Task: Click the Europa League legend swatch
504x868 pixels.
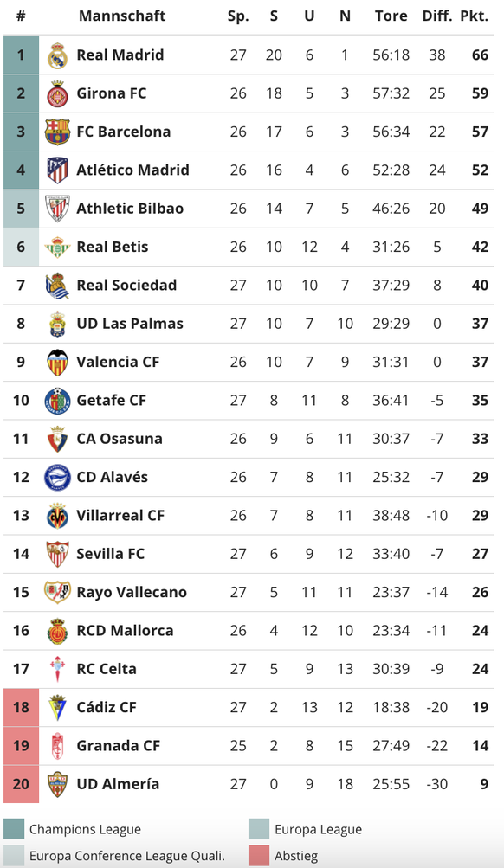Action: (x=259, y=829)
